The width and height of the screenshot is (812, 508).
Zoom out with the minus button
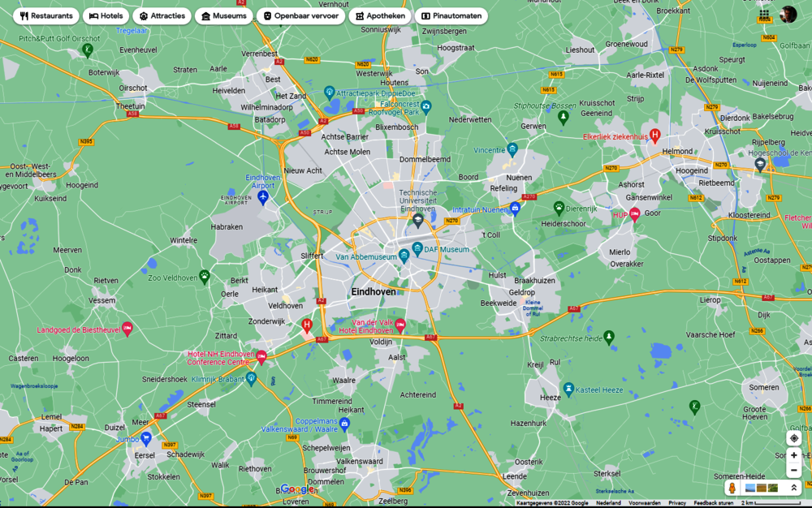coord(793,471)
